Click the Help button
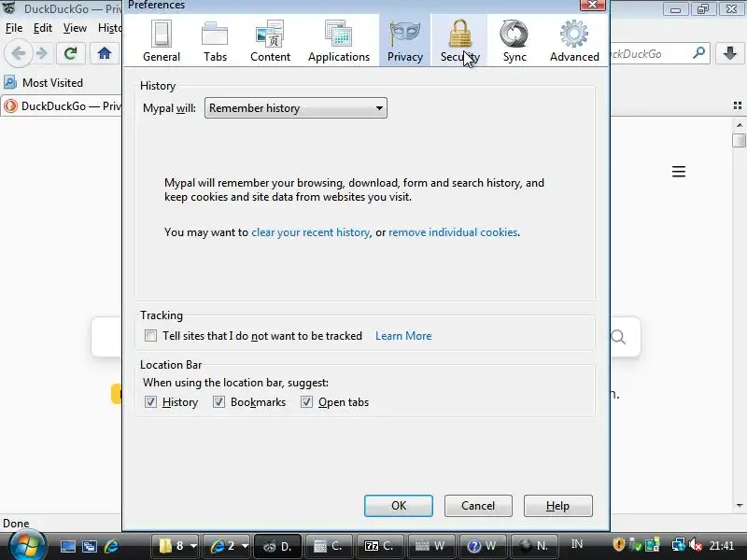747x560 pixels. [557, 506]
